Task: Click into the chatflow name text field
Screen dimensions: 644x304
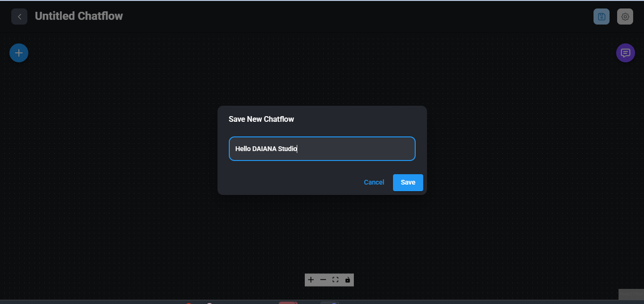Action: point(354,149)
